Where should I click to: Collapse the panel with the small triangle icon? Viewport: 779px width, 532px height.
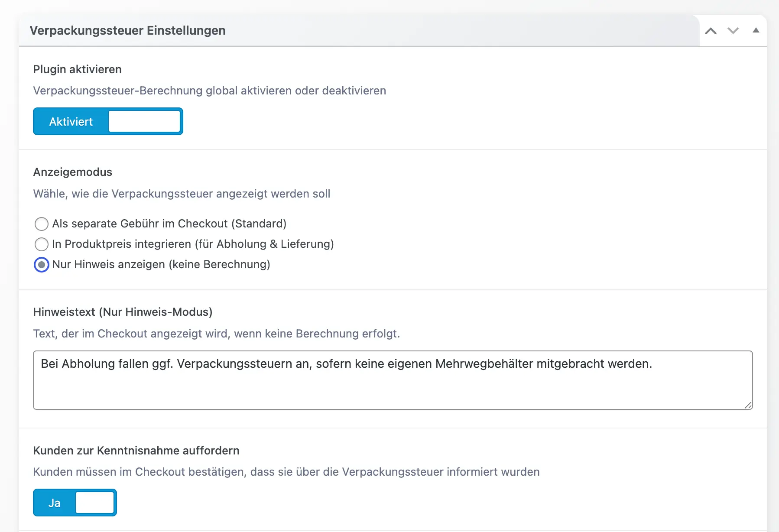coord(756,30)
